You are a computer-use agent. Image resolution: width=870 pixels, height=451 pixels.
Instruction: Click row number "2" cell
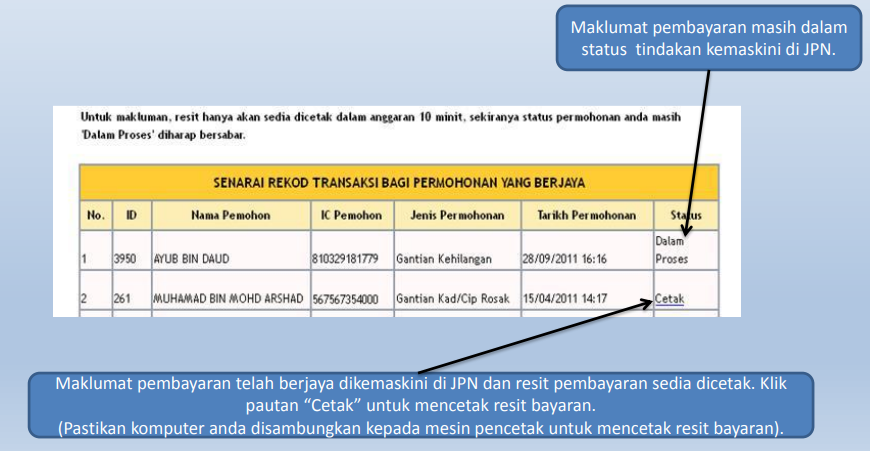(96, 291)
